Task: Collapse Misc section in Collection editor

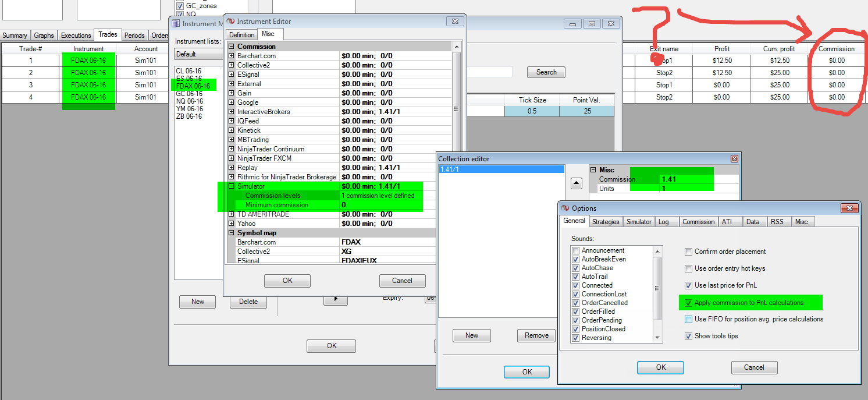Action: pos(593,170)
